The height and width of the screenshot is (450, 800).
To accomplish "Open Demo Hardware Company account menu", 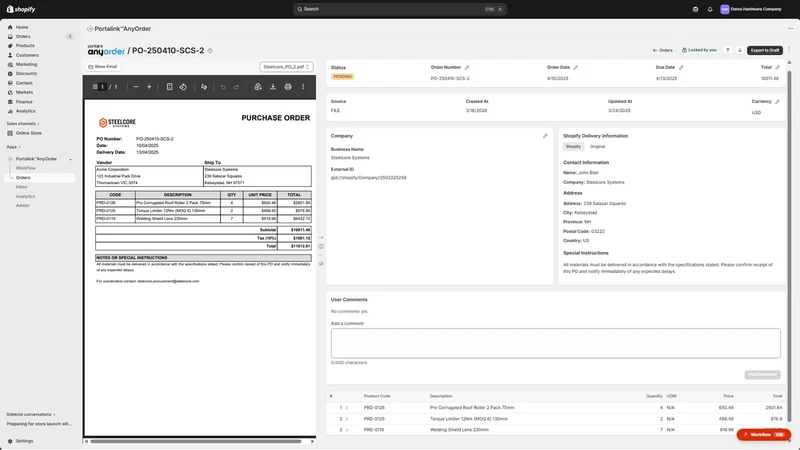I will (x=751, y=9).
